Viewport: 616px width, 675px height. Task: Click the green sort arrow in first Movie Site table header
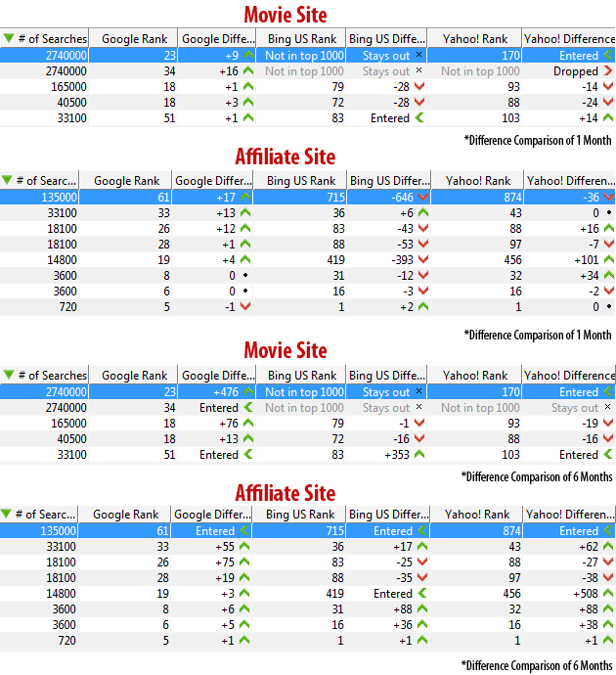[x=9, y=39]
